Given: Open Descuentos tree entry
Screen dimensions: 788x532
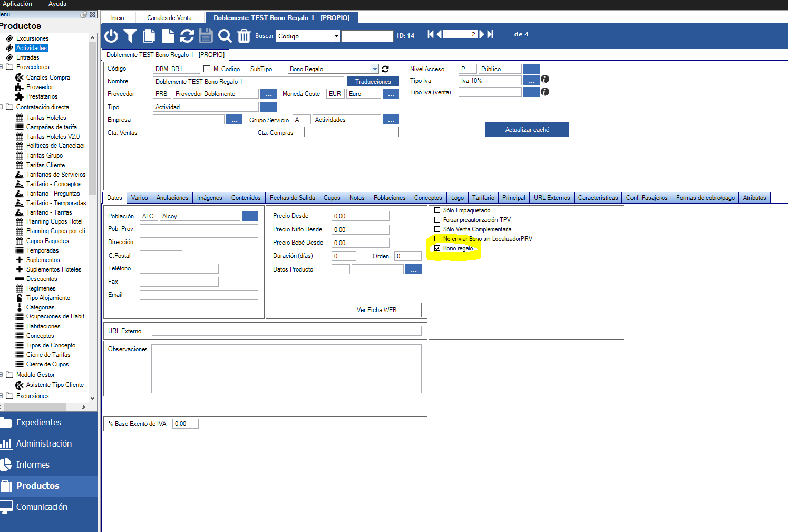Looking at the screenshot, I should (x=42, y=279).
